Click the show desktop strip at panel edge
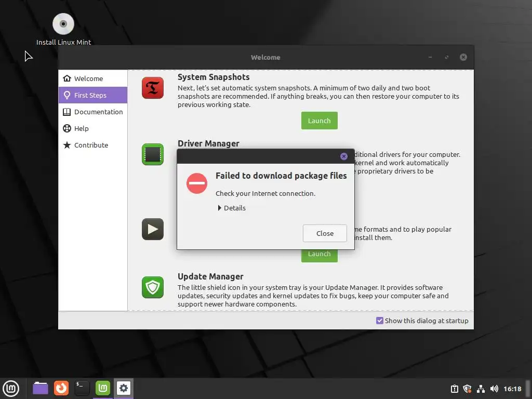 tap(528, 389)
